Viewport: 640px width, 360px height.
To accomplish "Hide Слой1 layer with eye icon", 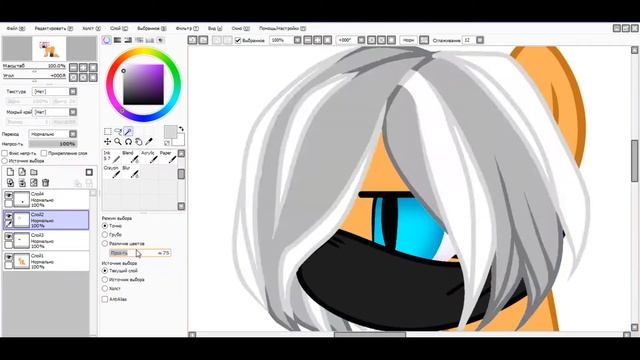I will coord(9,257).
